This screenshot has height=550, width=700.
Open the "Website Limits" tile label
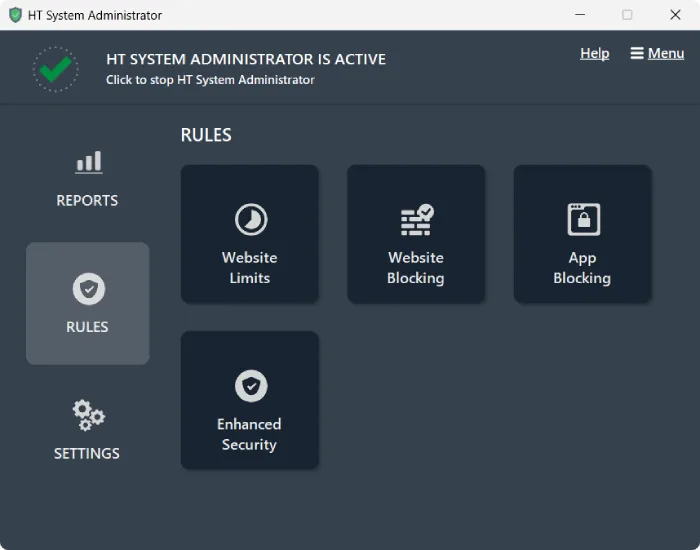[250, 267]
